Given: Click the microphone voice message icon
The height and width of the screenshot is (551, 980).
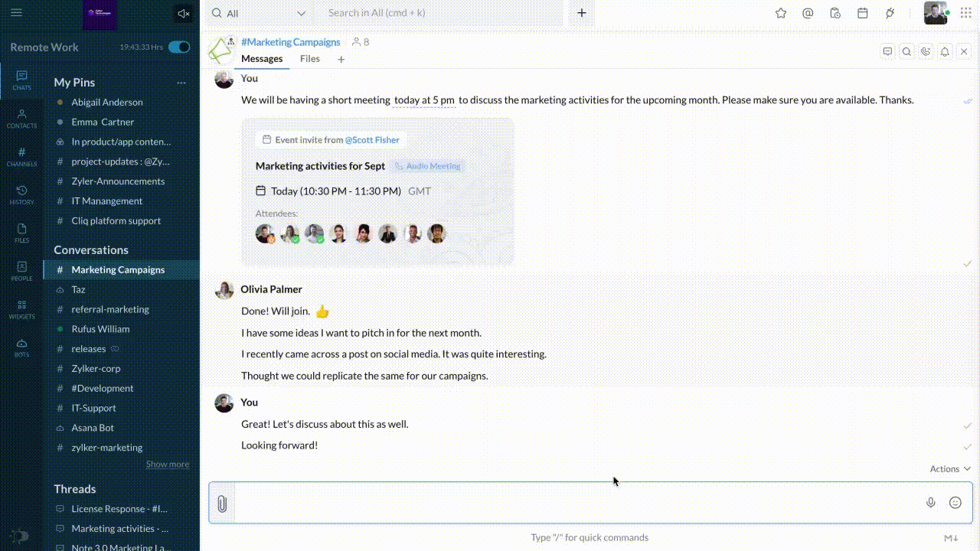Looking at the screenshot, I should click(x=930, y=503).
